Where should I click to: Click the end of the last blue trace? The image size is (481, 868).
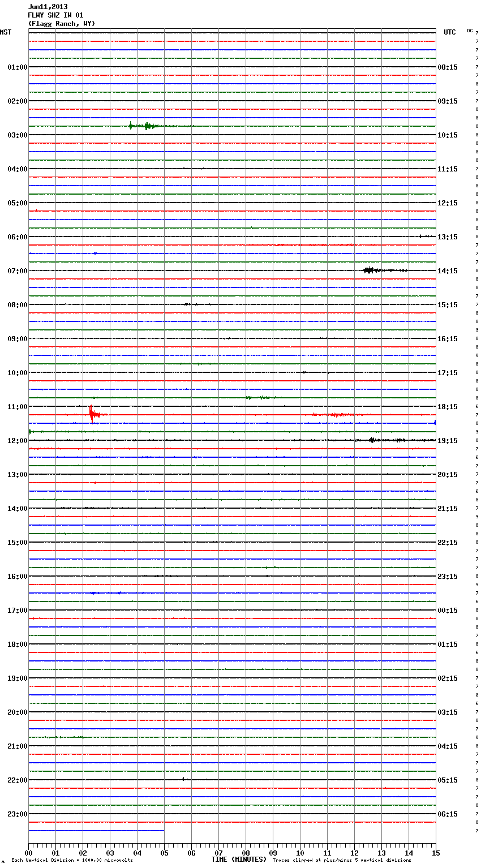[x=164, y=831]
